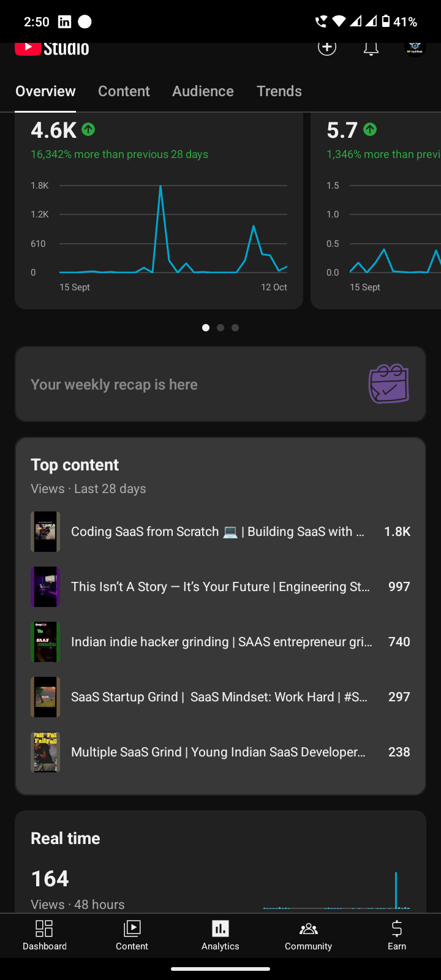Open the Content tab at top
This screenshot has width=441, height=980.
click(x=124, y=91)
